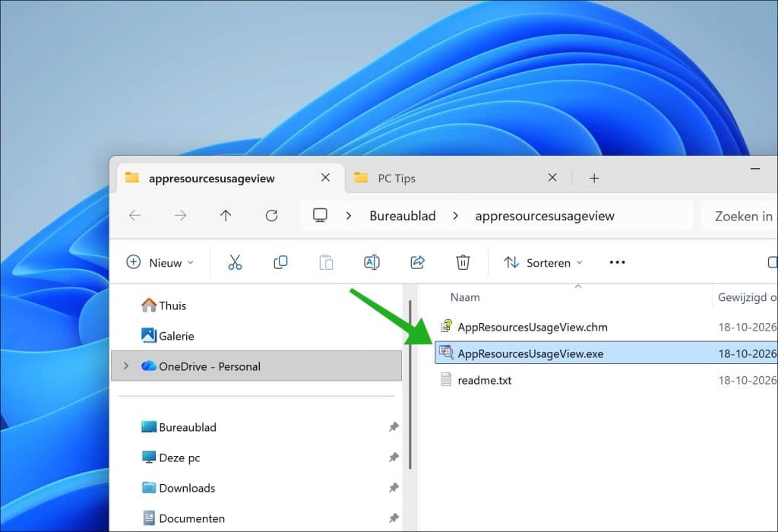Expand the OneDrive - Personal tree node
The height and width of the screenshot is (532, 778).
pyautogui.click(x=126, y=366)
